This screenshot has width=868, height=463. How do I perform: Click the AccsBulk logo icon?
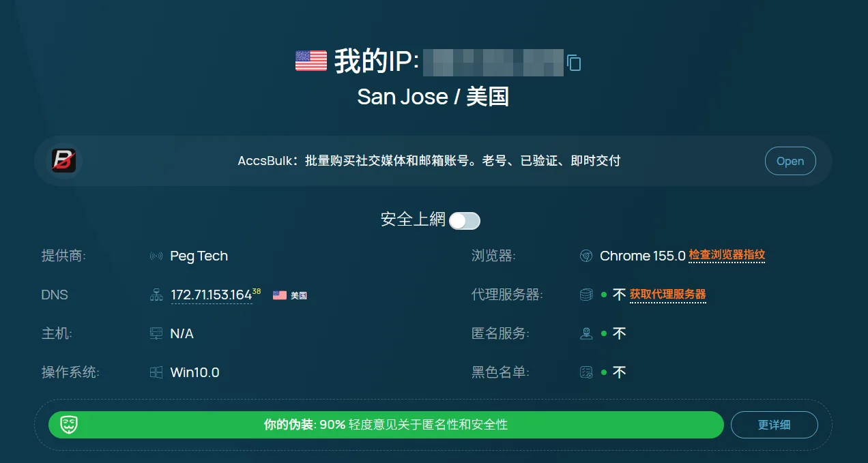click(x=64, y=161)
